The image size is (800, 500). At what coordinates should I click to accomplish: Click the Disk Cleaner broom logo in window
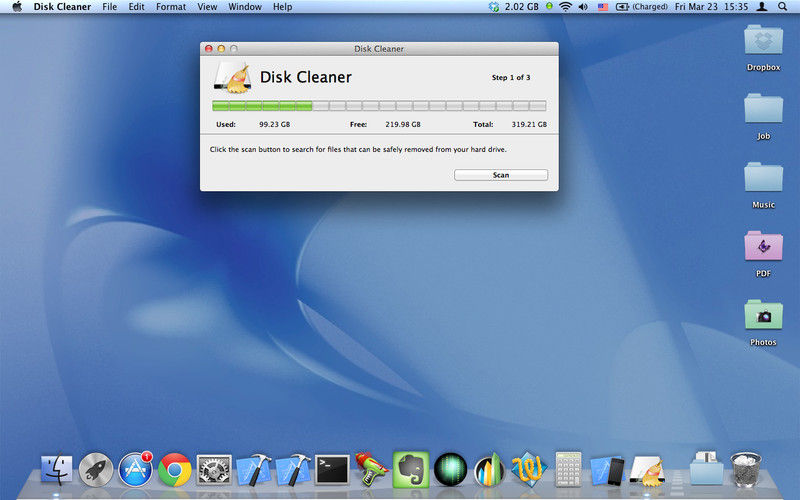click(233, 78)
